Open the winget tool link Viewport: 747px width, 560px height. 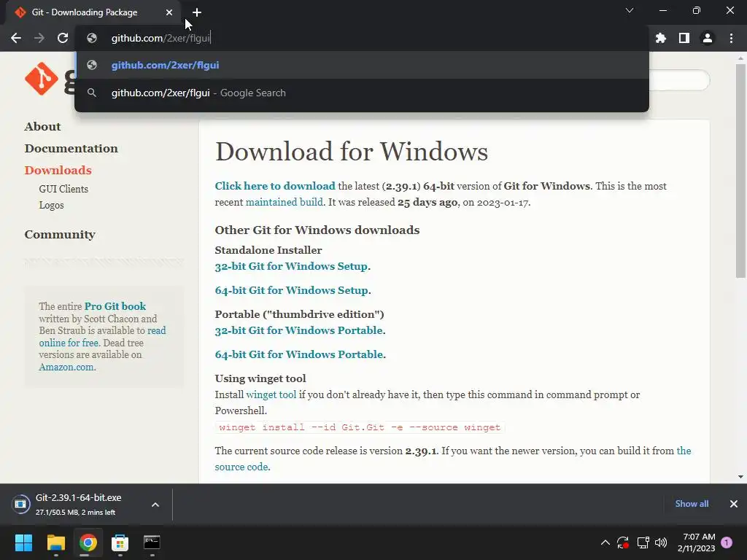click(x=271, y=394)
